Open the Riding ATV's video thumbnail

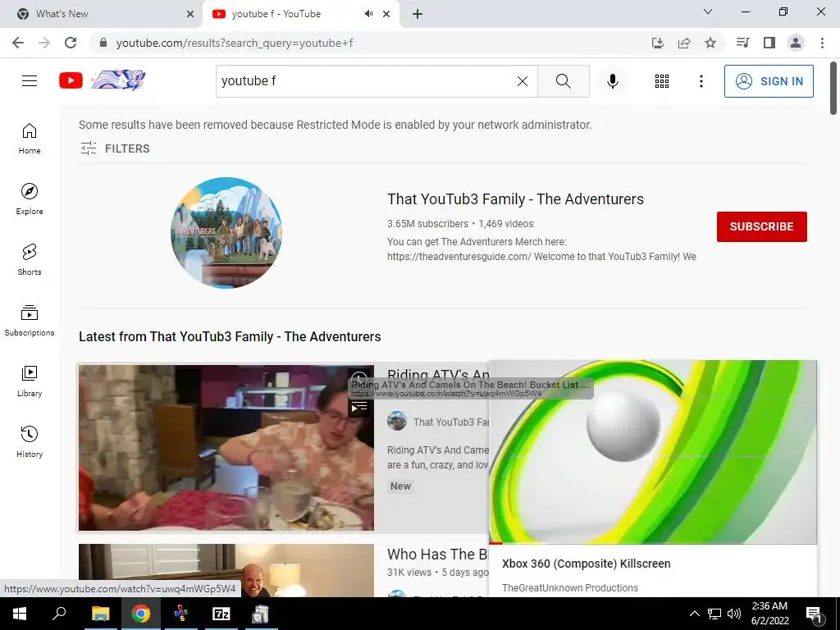pos(226,448)
